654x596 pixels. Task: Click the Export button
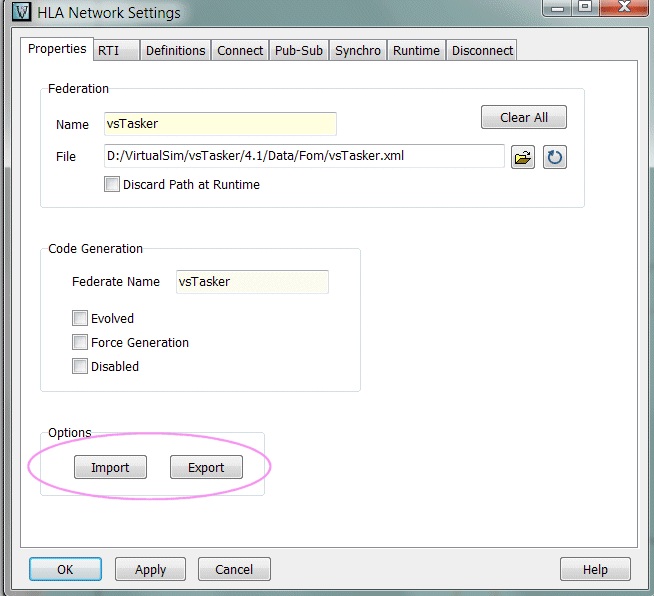pyautogui.click(x=206, y=468)
